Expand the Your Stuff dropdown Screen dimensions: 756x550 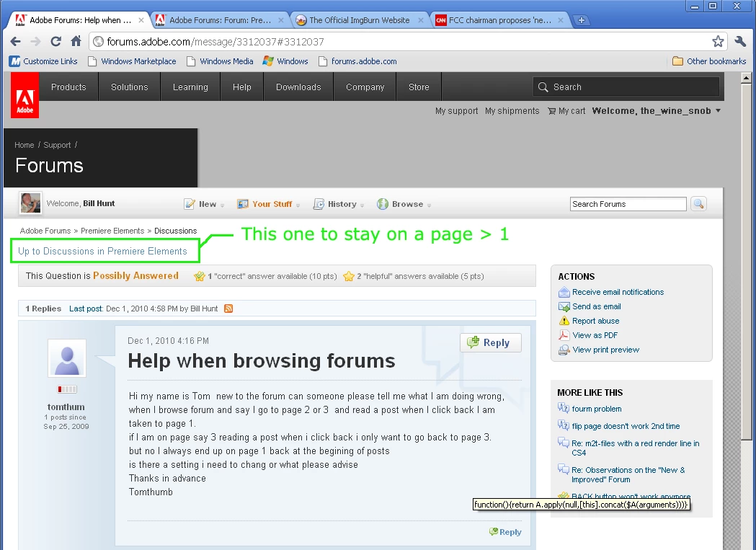[298, 205]
